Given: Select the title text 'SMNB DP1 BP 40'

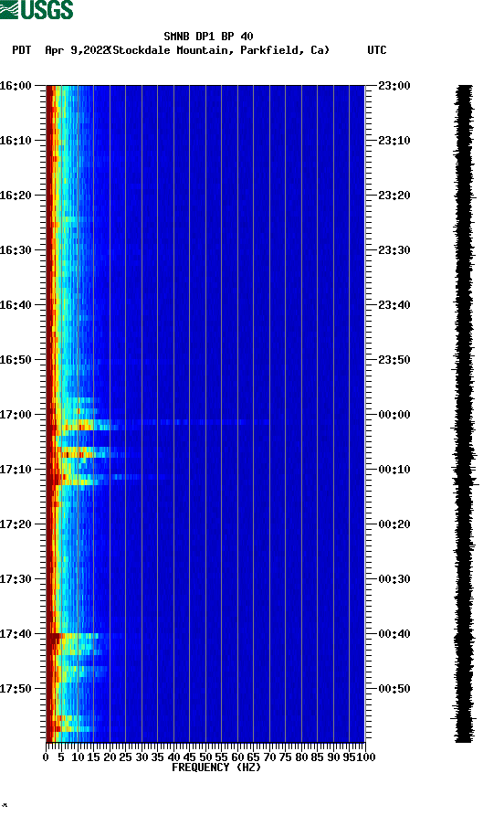Looking at the screenshot, I should [208, 37].
